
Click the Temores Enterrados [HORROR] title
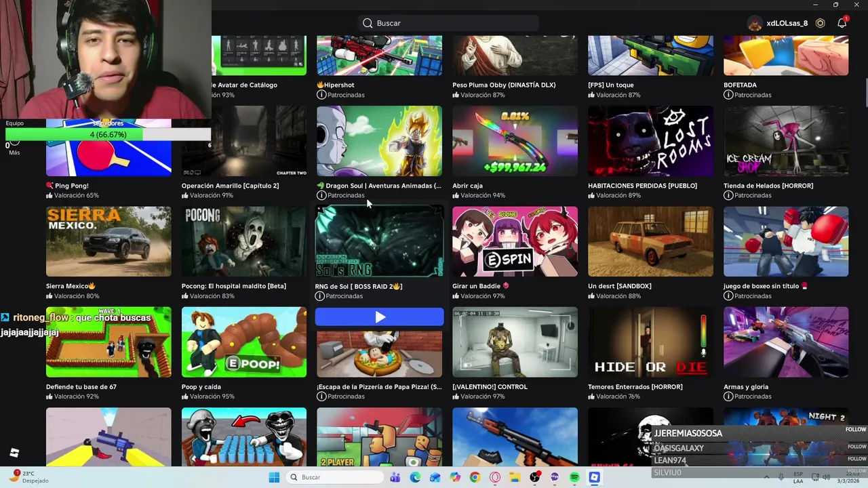click(635, 387)
